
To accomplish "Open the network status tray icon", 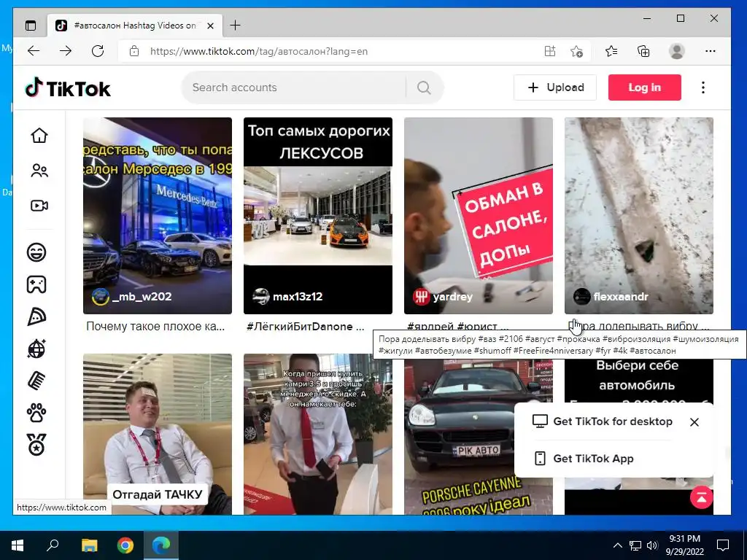I will pyautogui.click(x=635, y=545).
